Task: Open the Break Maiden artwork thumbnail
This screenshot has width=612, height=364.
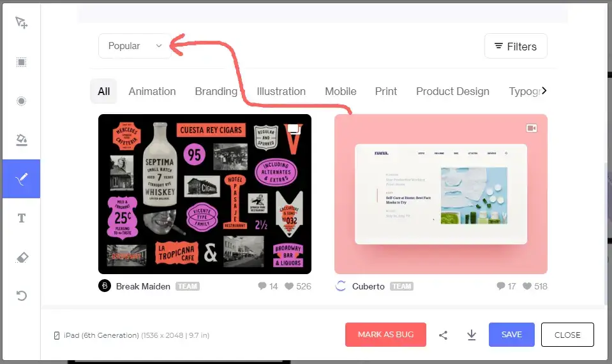Action: tap(204, 194)
